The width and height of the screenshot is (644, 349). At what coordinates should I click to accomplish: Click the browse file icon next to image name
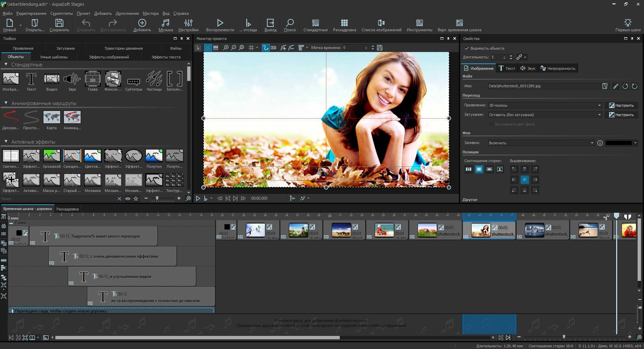pyautogui.click(x=605, y=86)
